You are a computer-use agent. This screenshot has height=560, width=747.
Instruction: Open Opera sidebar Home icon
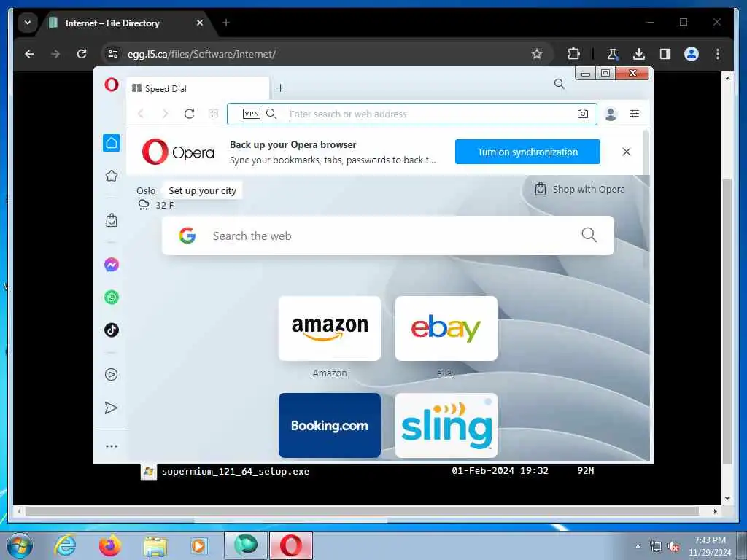pos(112,143)
